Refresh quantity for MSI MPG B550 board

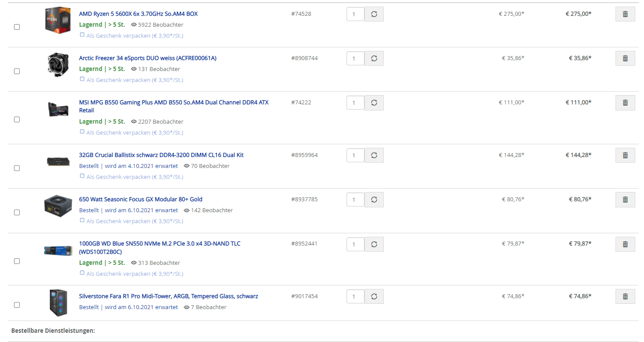point(374,103)
